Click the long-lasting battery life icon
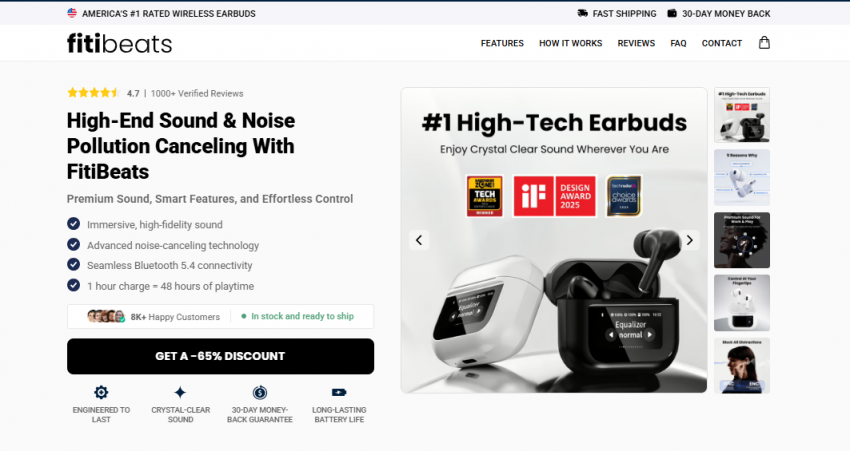 (x=339, y=392)
